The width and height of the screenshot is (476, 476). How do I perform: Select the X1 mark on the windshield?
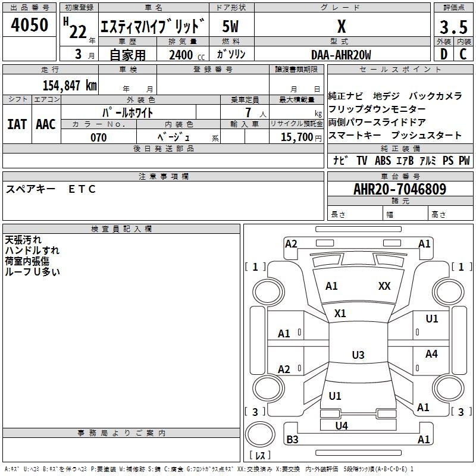(x=340, y=314)
